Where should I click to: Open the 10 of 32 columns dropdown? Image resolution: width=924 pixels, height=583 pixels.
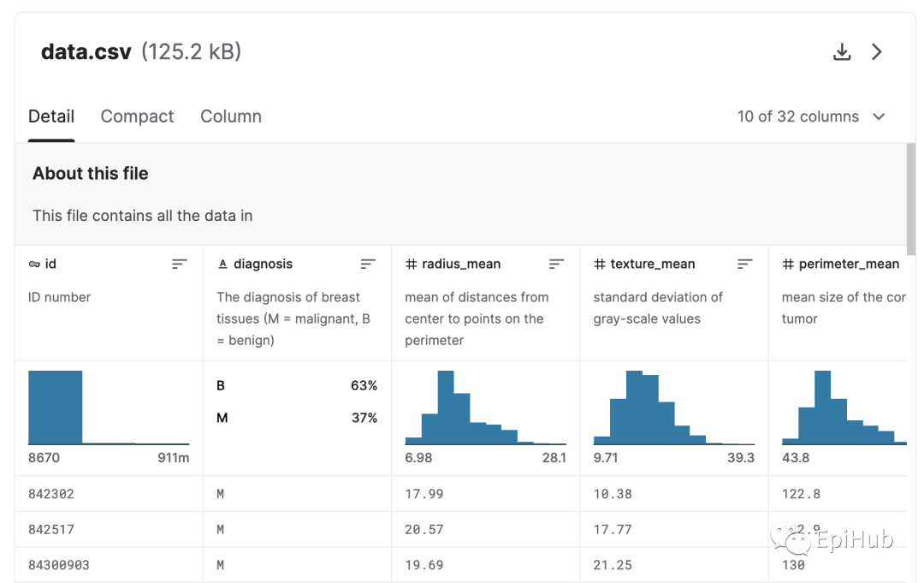click(x=811, y=116)
